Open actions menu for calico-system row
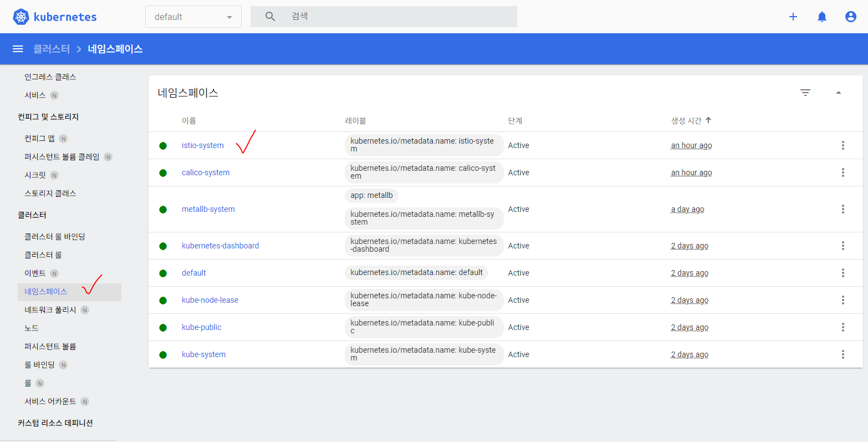This screenshot has height=442, width=868. [843, 172]
